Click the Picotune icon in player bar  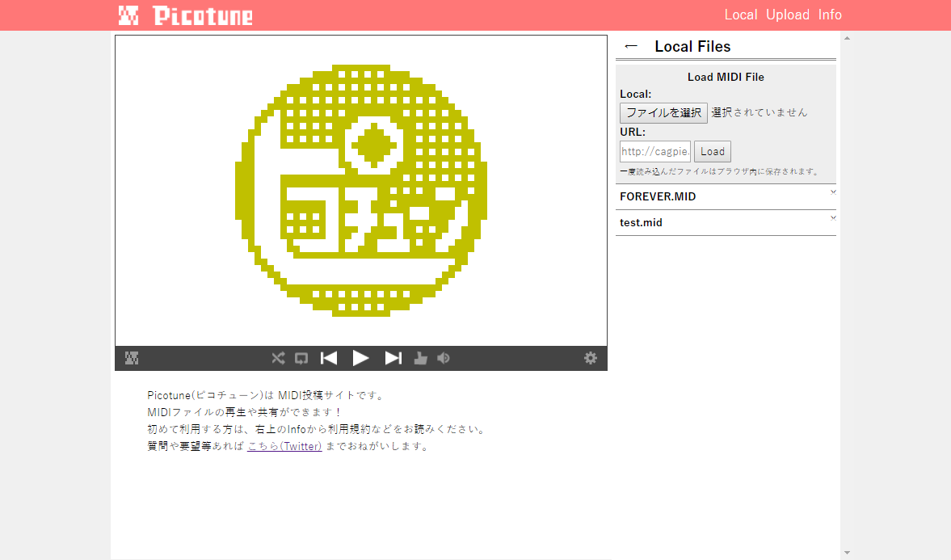(x=132, y=358)
